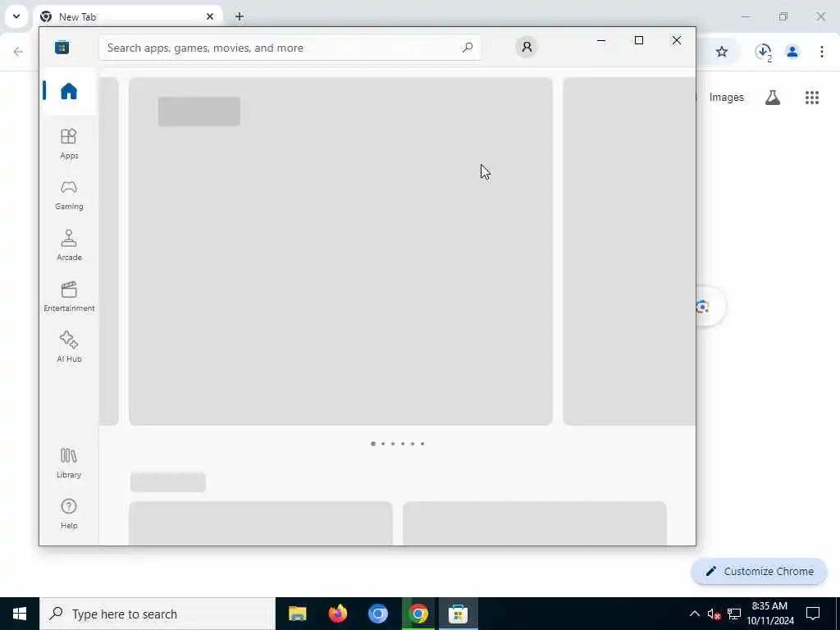
Task: Show hidden system tray icons
Action: [x=694, y=614]
